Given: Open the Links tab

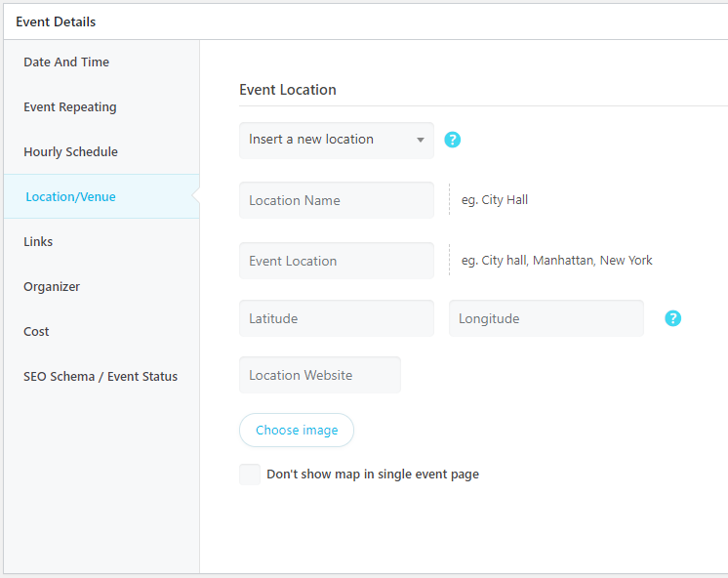Looking at the screenshot, I should point(38,242).
